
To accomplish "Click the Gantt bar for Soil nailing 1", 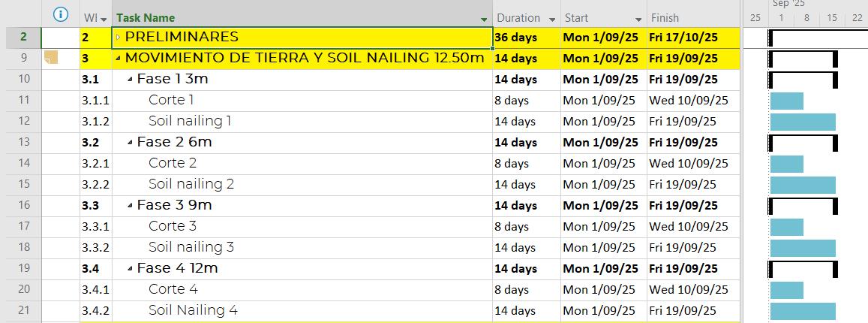I will pos(803,122).
